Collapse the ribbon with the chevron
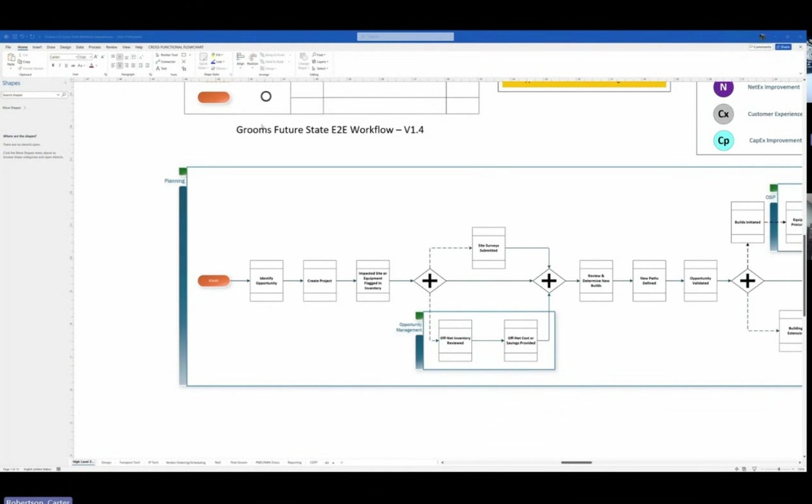Viewport: 812px width, 504px height. point(800,73)
